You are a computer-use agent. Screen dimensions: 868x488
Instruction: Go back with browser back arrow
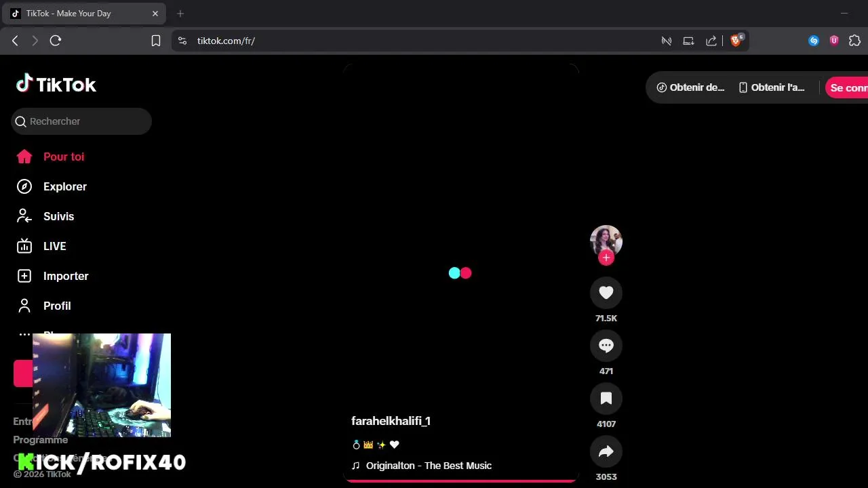[x=15, y=41]
